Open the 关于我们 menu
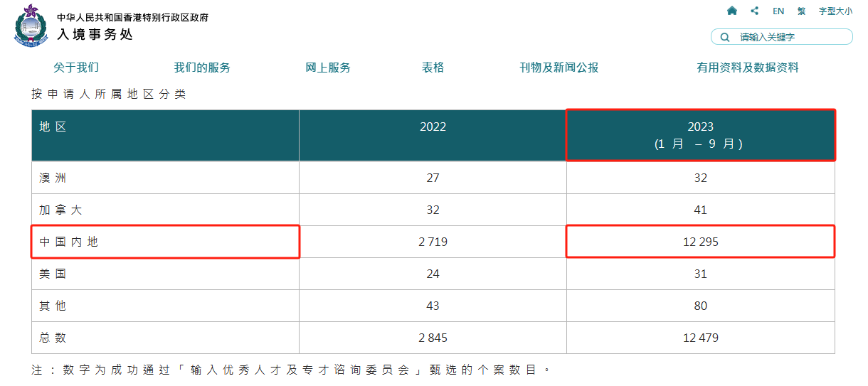Screen dimensions: 868x386 pyautogui.click(x=76, y=68)
